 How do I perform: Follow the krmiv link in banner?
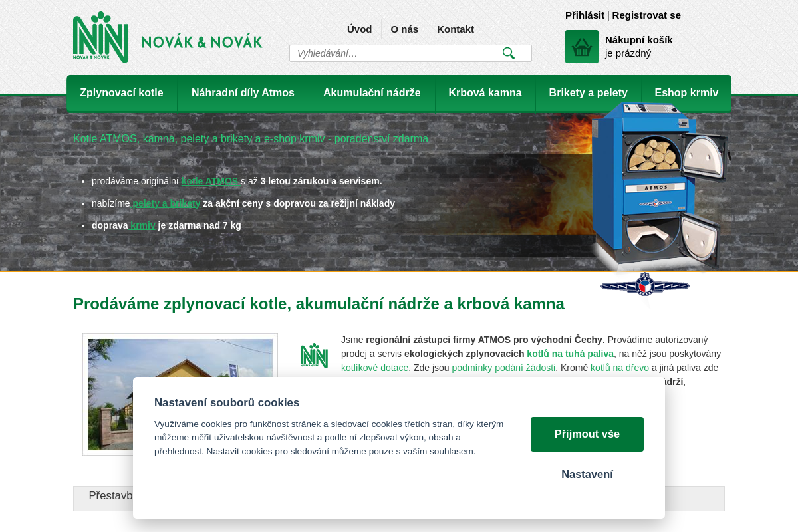pyautogui.click(x=143, y=225)
